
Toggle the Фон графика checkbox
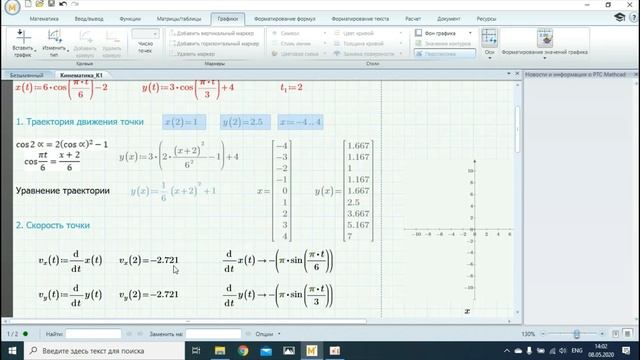[419, 33]
